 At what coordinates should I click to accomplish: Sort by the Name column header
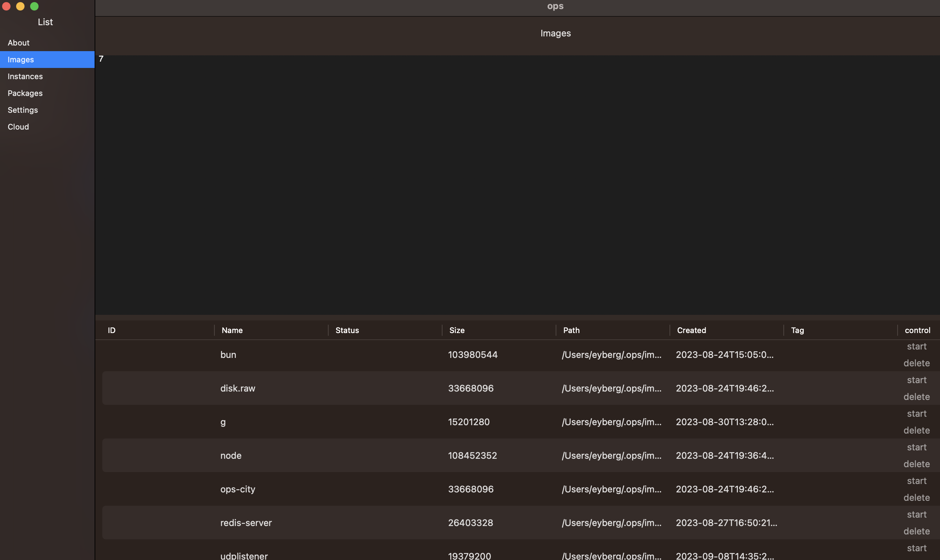(232, 330)
